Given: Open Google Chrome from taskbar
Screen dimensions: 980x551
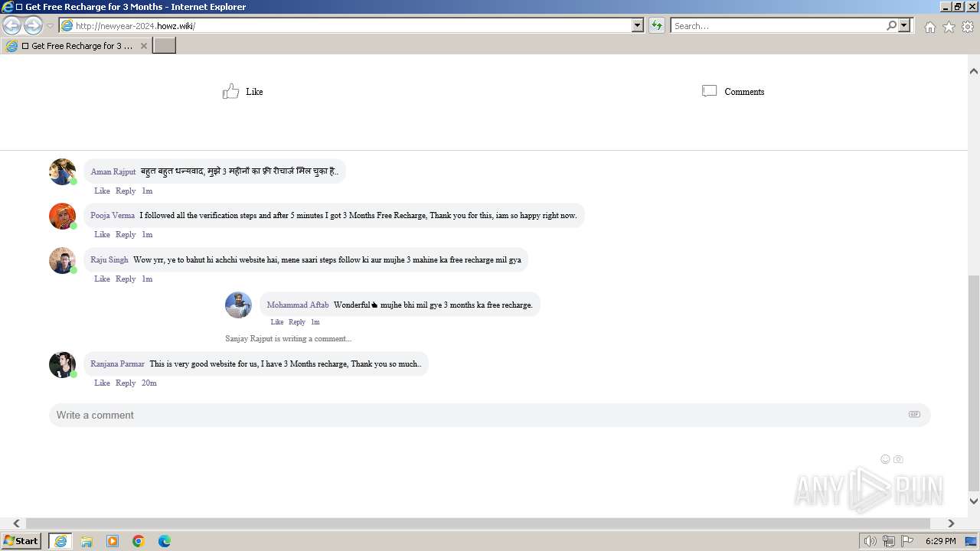Looking at the screenshot, I should pyautogui.click(x=139, y=541).
